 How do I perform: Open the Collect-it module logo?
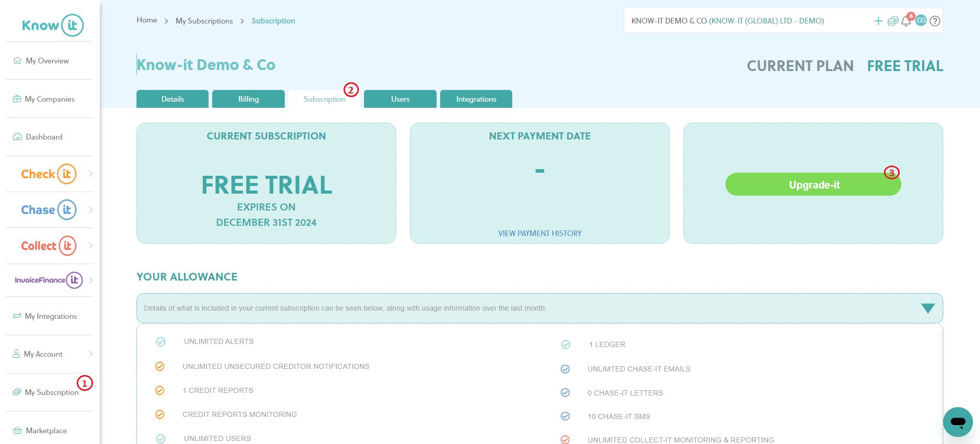point(49,246)
